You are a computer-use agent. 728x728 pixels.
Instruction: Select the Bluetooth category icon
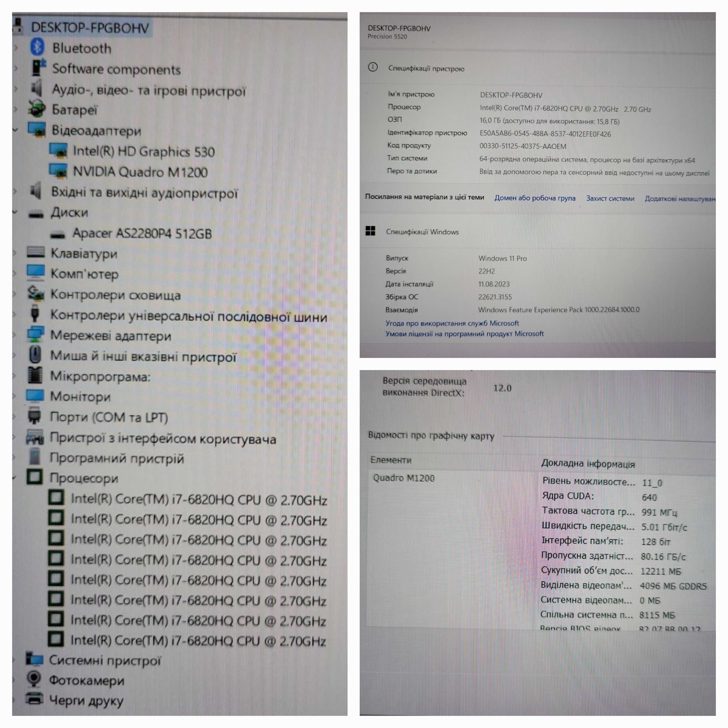tap(37, 48)
